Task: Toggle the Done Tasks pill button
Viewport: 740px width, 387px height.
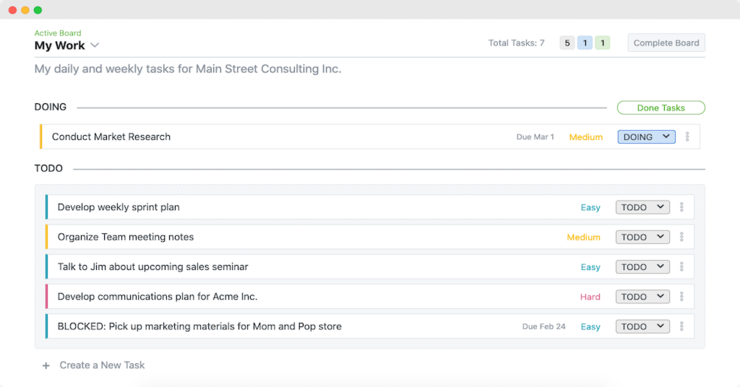Action: coord(661,108)
